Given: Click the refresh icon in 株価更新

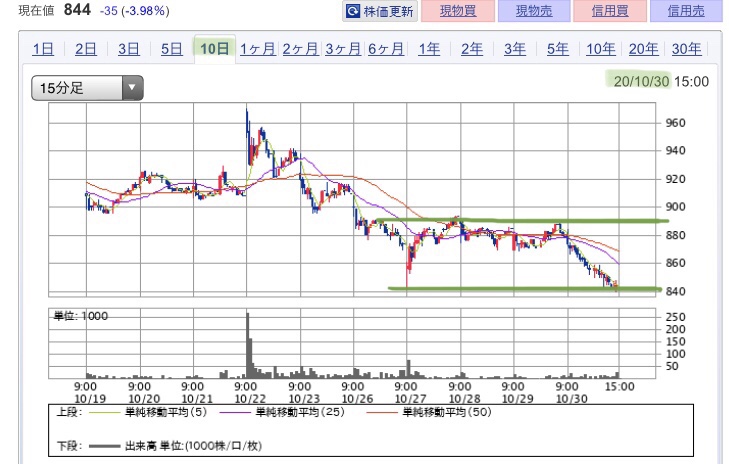Looking at the screenshot, I should [353, 11].
